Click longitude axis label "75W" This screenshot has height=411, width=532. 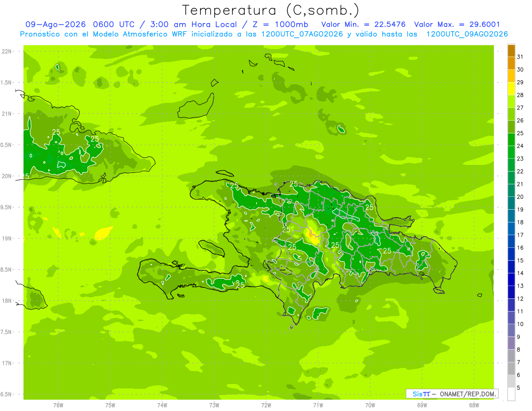tap(110, 405)
